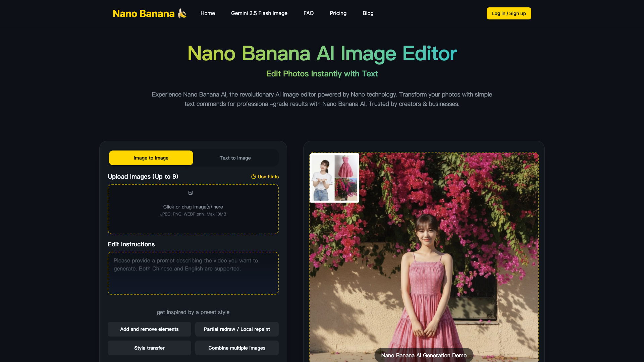Click the image placeholder icon in the upload area
The image size is (644, 362).
click(191, 193)
